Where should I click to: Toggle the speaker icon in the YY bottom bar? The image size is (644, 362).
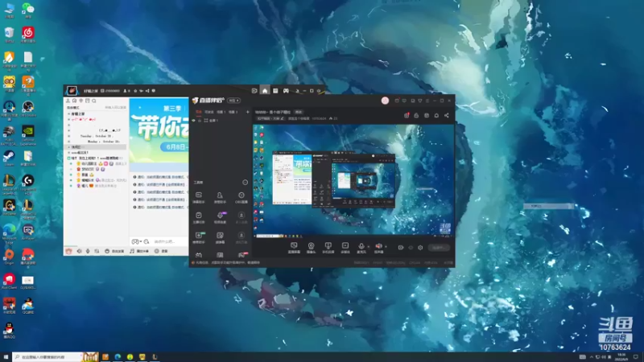79,251
